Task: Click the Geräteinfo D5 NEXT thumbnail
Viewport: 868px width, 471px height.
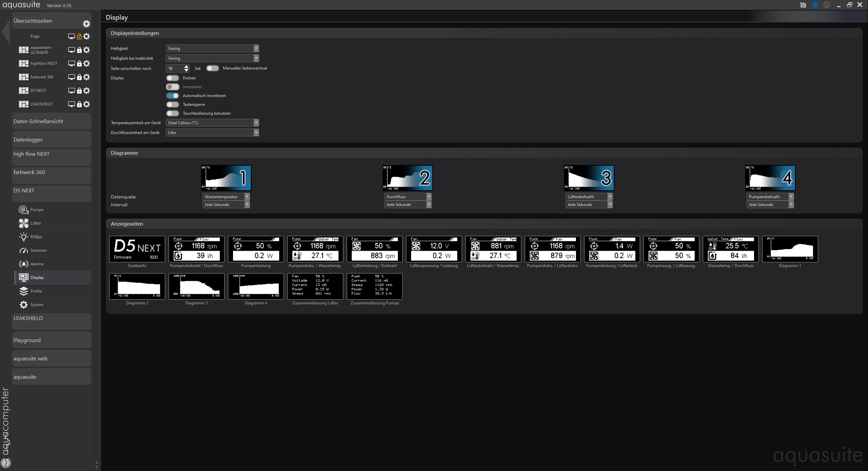Action: [137, 249]
